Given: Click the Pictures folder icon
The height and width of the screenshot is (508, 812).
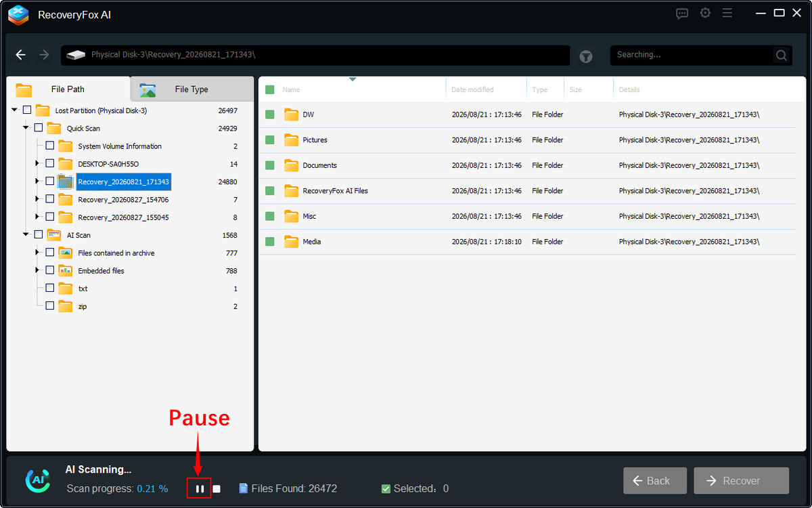Looking at the screenshot, I should (292, 140).
